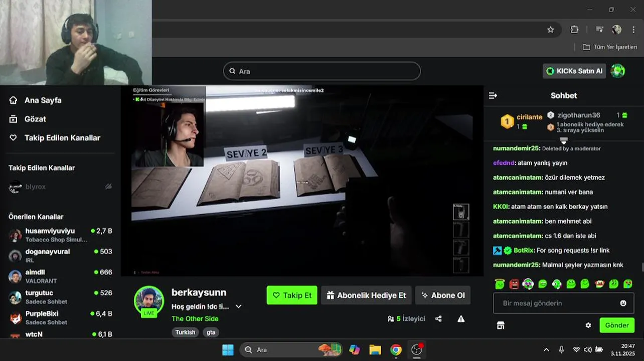644x361 pixels.
Task: Open Chrome extensions puzzle icon
Action: point(575,30)
